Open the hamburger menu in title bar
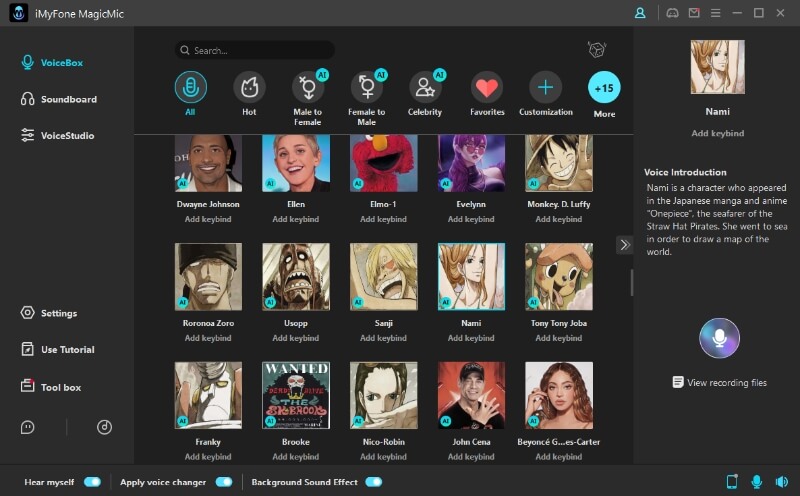 coord(715,13)
